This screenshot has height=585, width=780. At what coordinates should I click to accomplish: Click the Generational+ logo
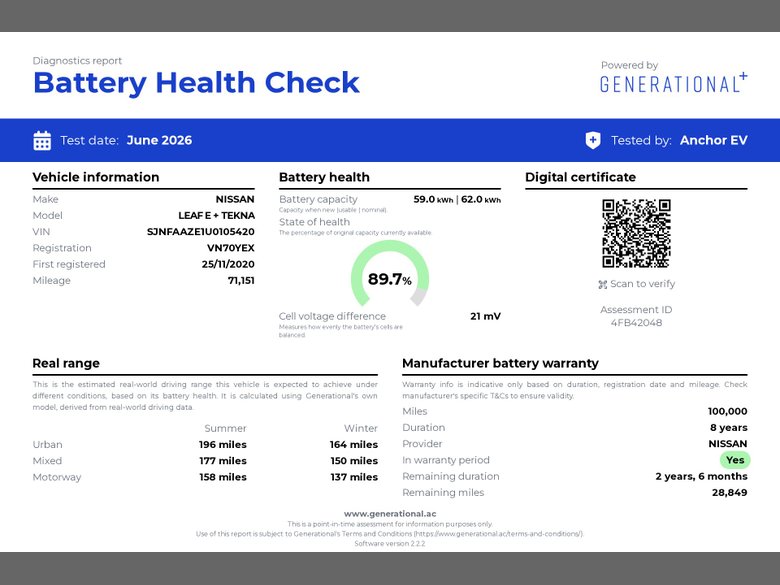click(674, 83)
